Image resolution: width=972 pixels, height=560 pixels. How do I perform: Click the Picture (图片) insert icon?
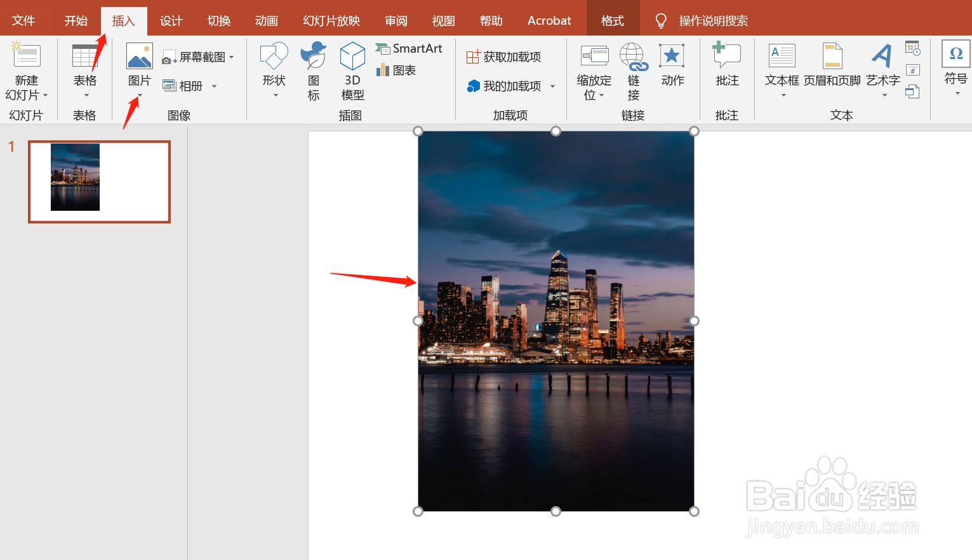(x=139, y=56)
